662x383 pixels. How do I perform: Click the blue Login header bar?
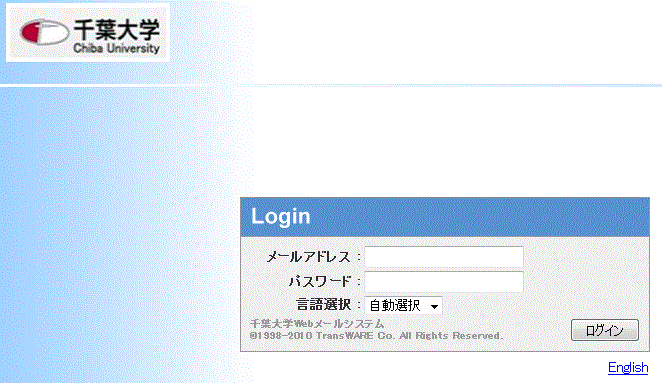pyautogui.click(x=445, y=217)
